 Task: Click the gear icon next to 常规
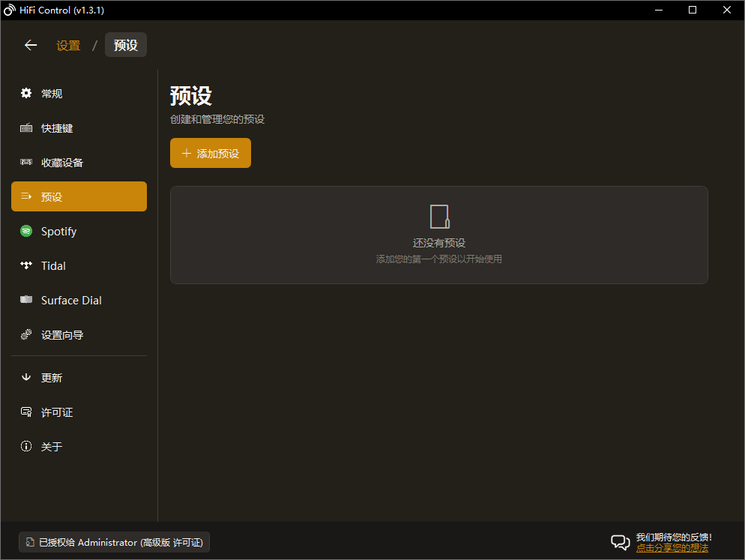click(25, 93)
